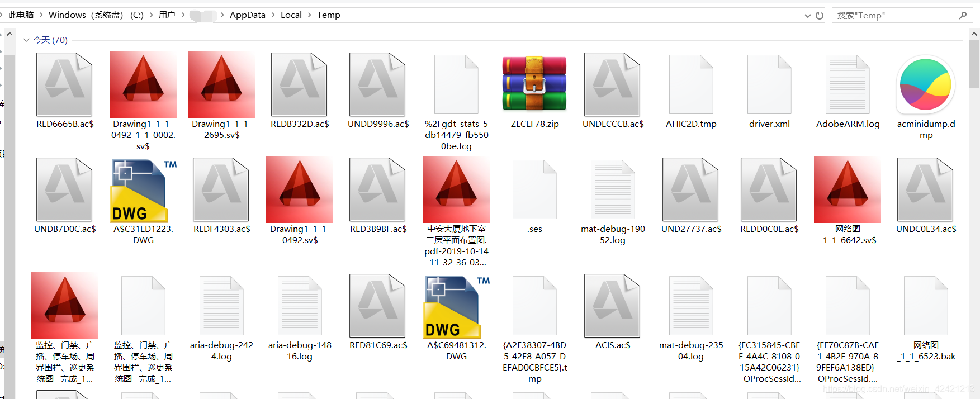The image size is (980, 399).
Task: Select the red AutoCAD 监控、门禁 file icon
Action: point(65,306)
